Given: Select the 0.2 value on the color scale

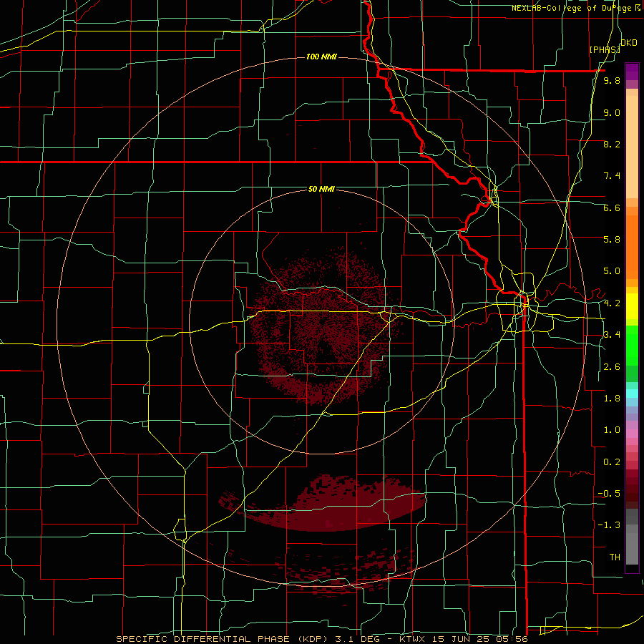Looking at the screenshot, I should [612, 462].
